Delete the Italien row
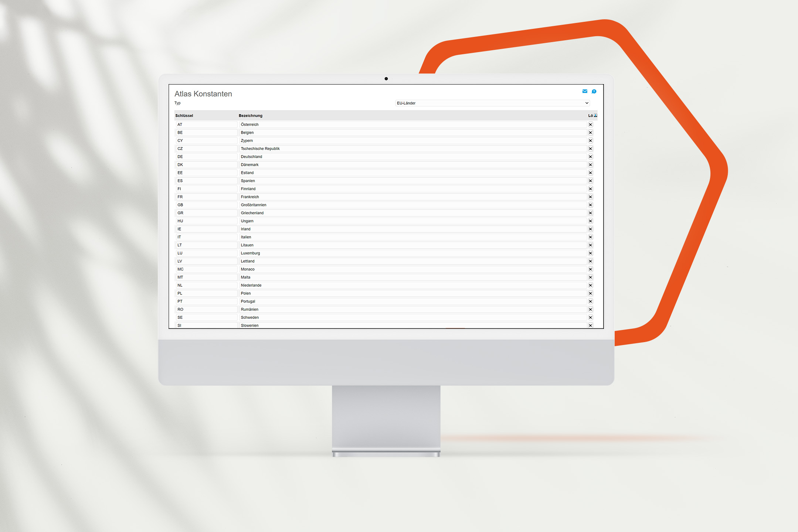 591,237
